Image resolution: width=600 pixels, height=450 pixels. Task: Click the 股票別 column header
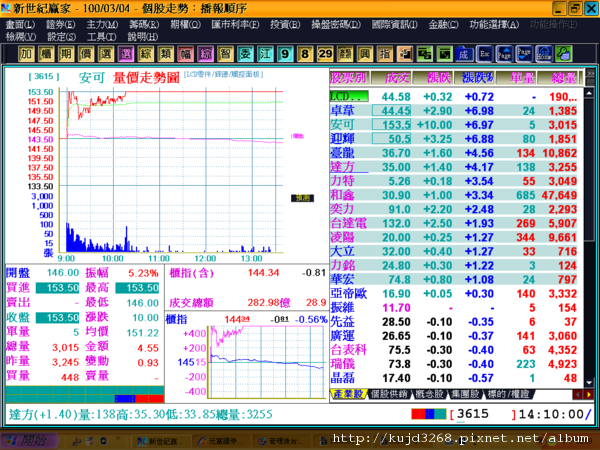point(349,78)
